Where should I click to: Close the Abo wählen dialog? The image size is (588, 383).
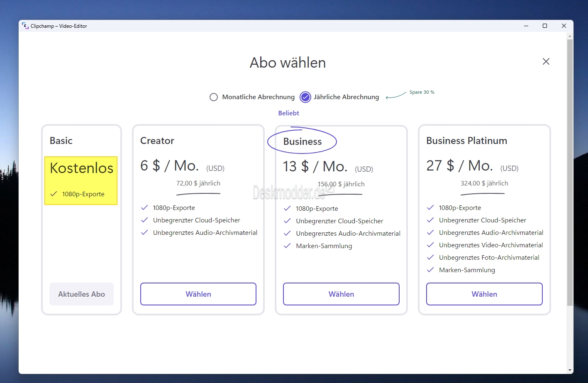point(546,61)
